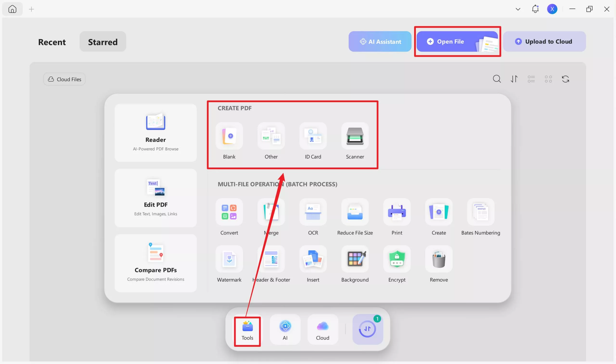Open the sort order options
This screenshot has height=364, width=616.
(514, 79)
